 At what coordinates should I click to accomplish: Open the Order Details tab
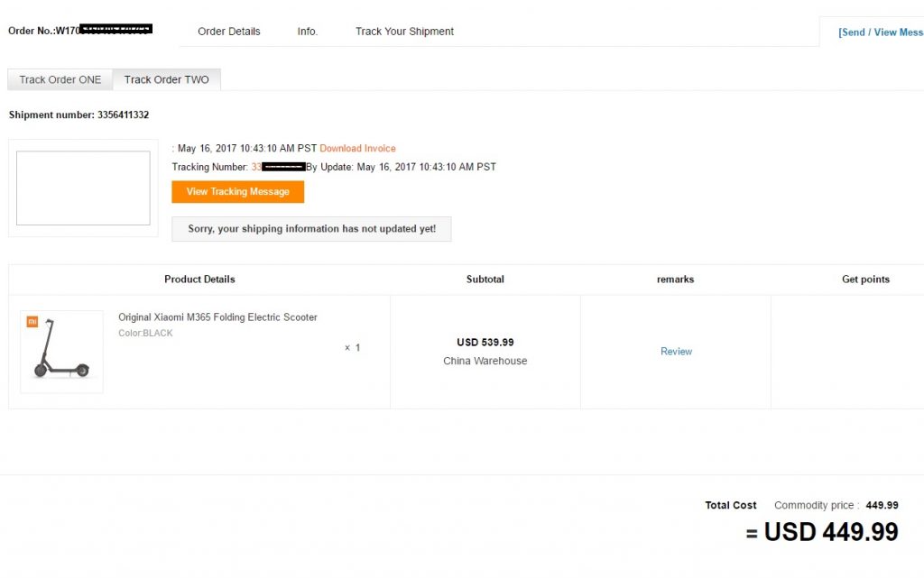click(228, 32)
